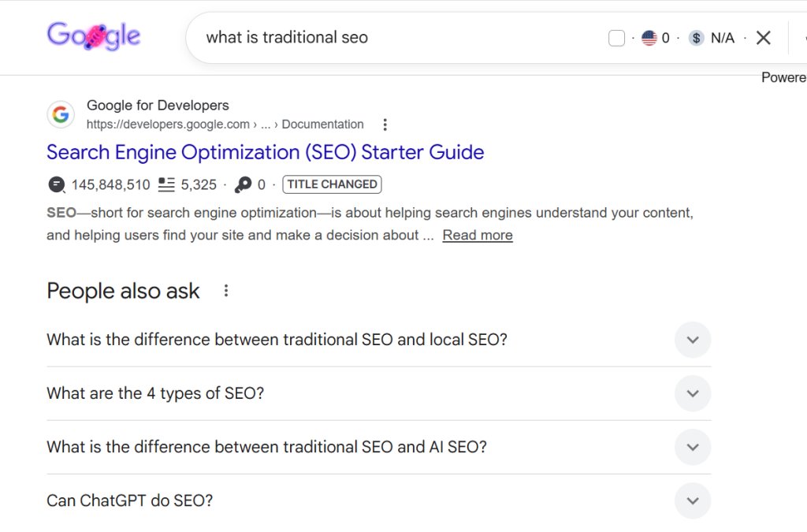Click the TITLE CHANGED badge

[332, 184]
